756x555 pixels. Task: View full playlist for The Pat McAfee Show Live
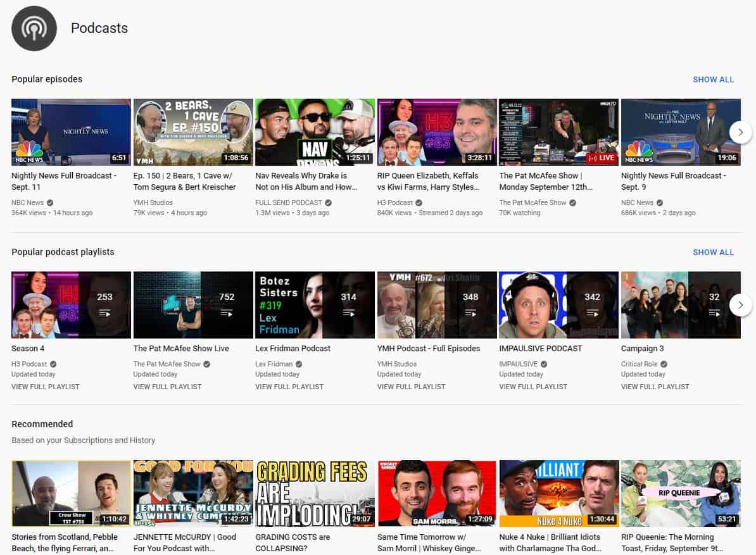(x=167, y=387)
